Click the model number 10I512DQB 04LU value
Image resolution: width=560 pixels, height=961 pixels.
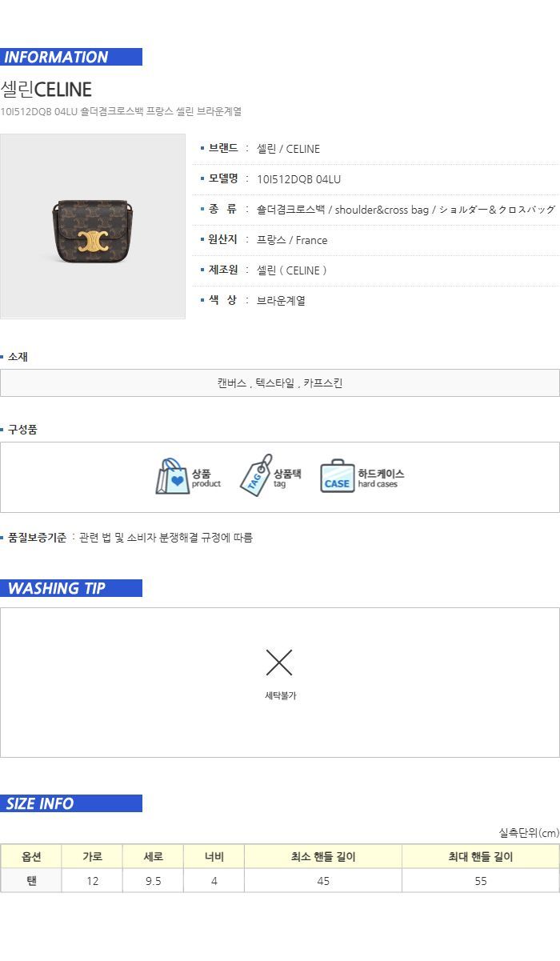click(298, 179)
